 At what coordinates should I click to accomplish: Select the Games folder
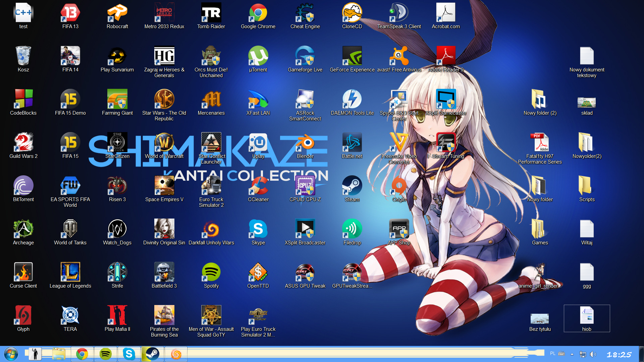coord(540,232)
